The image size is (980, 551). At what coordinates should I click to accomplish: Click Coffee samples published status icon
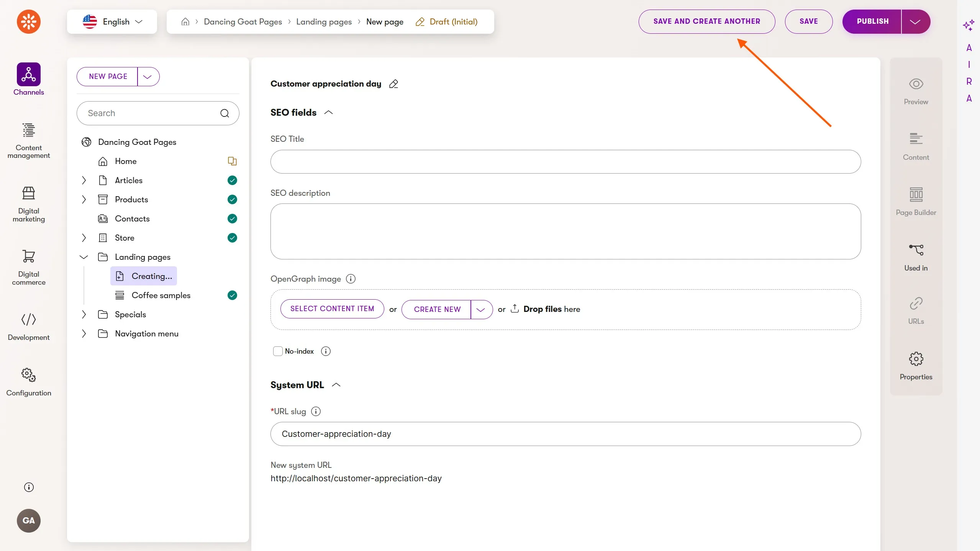click(x=232, y=295)
